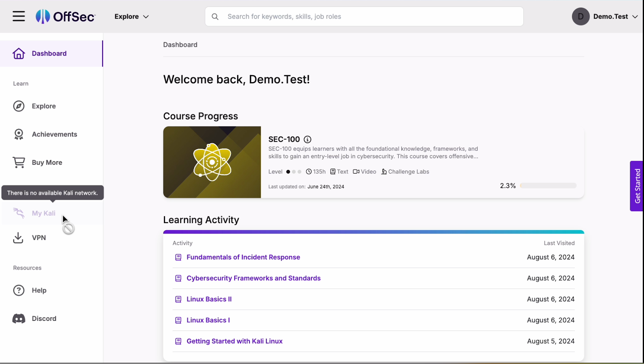Click the SEC-100 info icon
Image resolution: width=644 pixels, height=364 pixels.
[307, 139]
